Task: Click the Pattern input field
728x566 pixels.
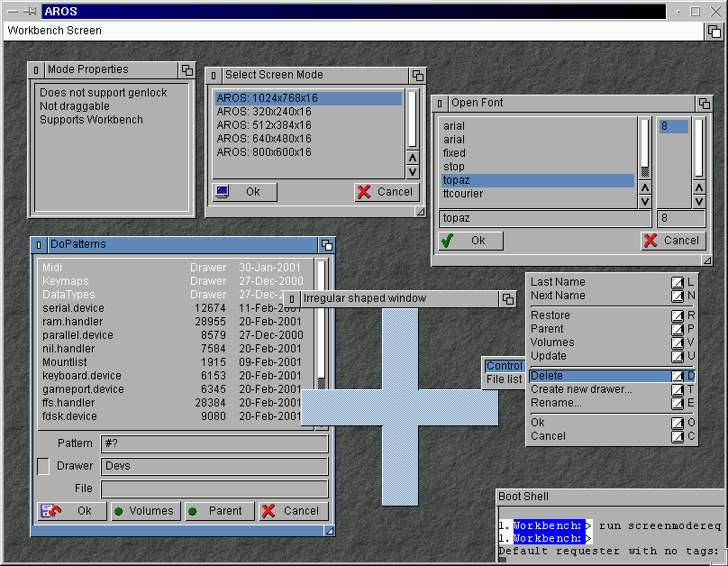Action: click(x=214, y=444)
